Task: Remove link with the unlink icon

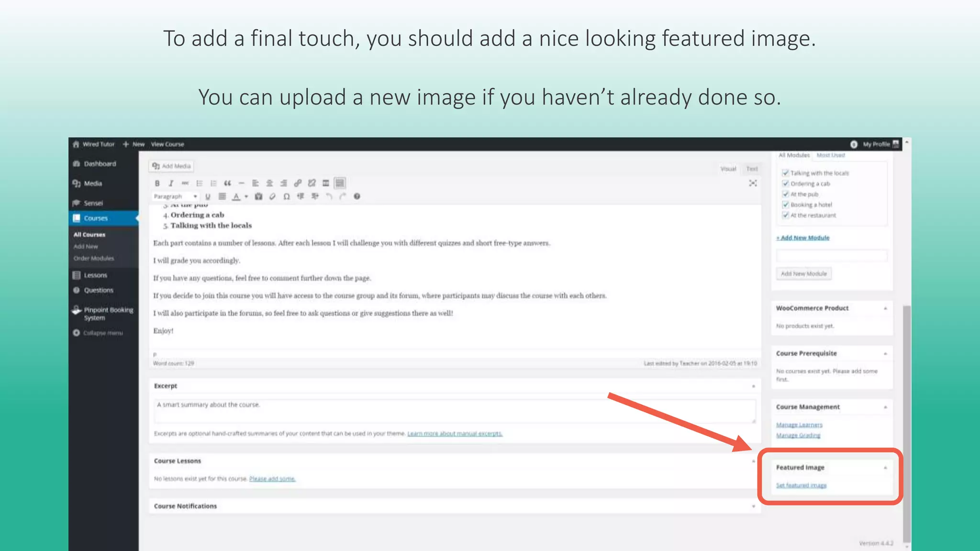Action: click(312, 183)
